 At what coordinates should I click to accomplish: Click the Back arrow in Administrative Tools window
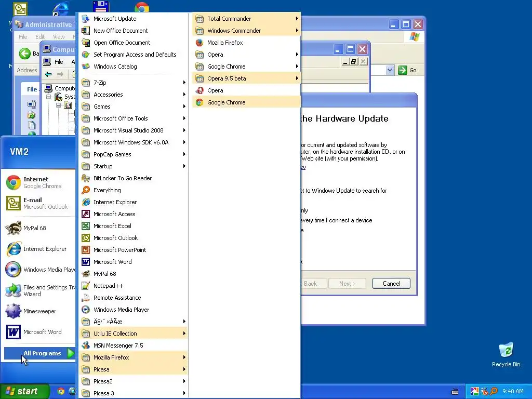tap(25, 54)
